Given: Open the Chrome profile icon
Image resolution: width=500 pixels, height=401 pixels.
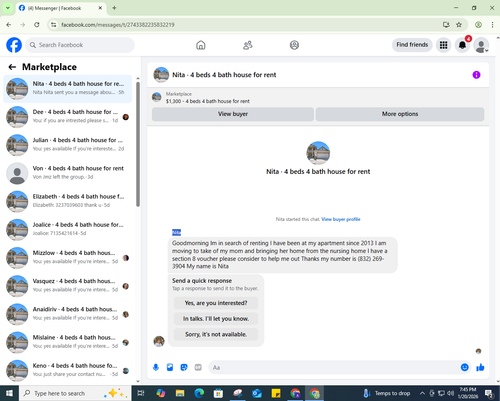Looking at the screenshot, I should [x=478, y=25].
